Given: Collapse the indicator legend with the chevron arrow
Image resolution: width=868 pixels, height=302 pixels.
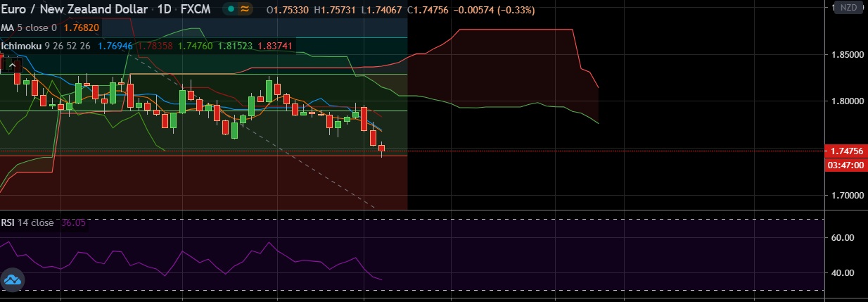Looking at the screenshot, I should (x=11, y=65).
